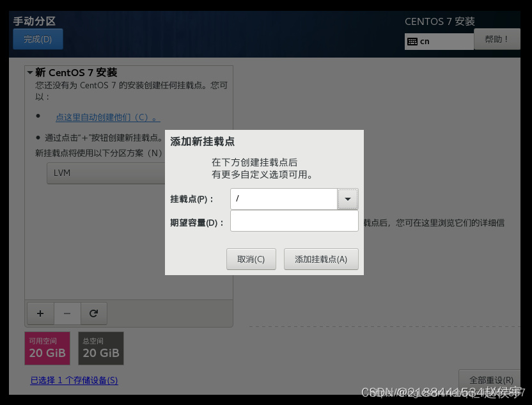Click the 在下方创建挂载点后 text in dialog
532x405 pixels.
[x=254, y=163]
